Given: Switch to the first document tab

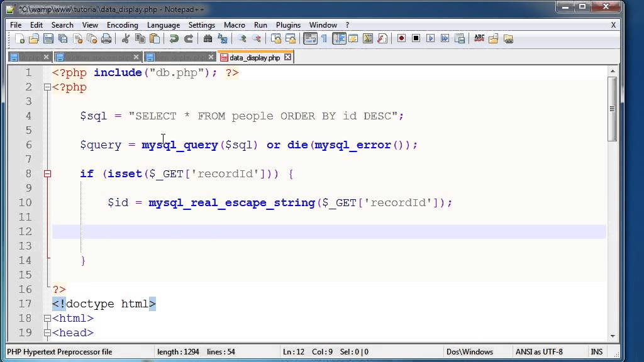Looking at the screenshot, I should click(x=29, y=57).
